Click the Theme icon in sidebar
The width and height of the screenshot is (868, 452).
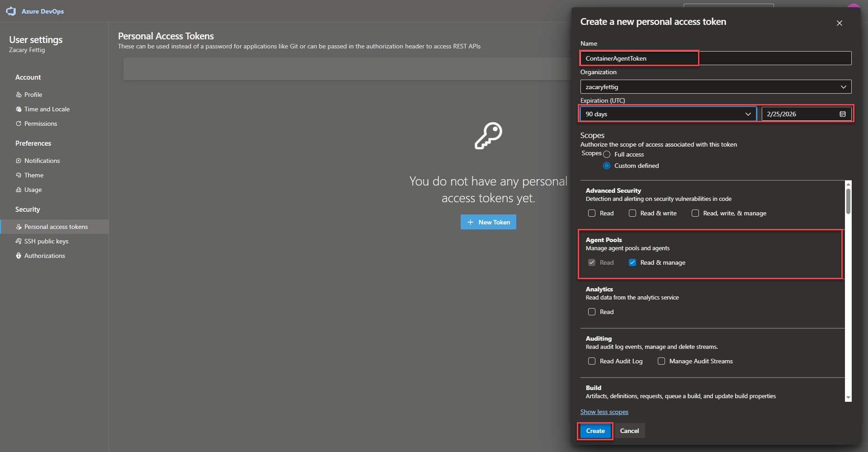19,175
